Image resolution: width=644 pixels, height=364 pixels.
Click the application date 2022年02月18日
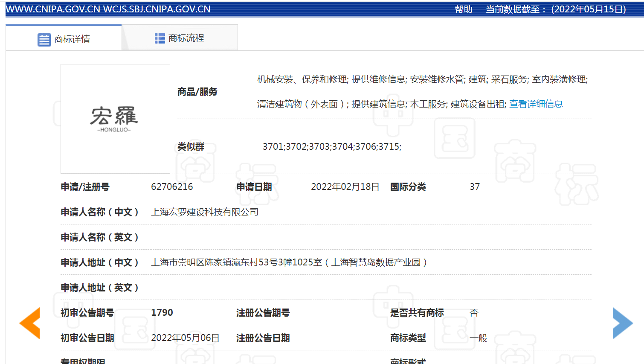(x=345, y=187)
